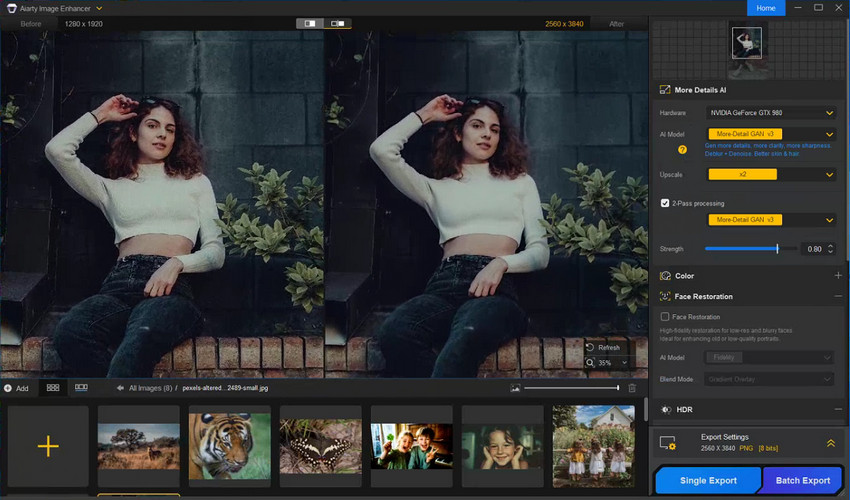The height and width of the screenshot is (500, 850).
Task: Collapse the HDR section minus
Action: (x=838, y=409)
